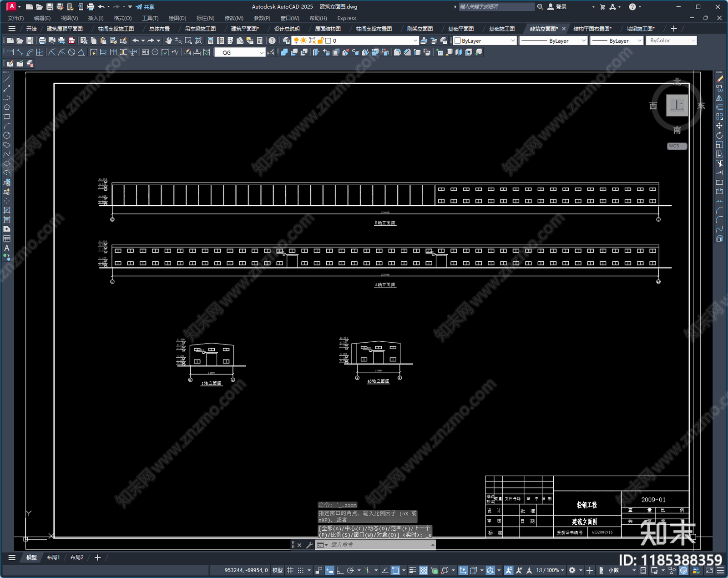728x578 pixels.
Task: Click the 登录 sign-in button
Action: 557,7
